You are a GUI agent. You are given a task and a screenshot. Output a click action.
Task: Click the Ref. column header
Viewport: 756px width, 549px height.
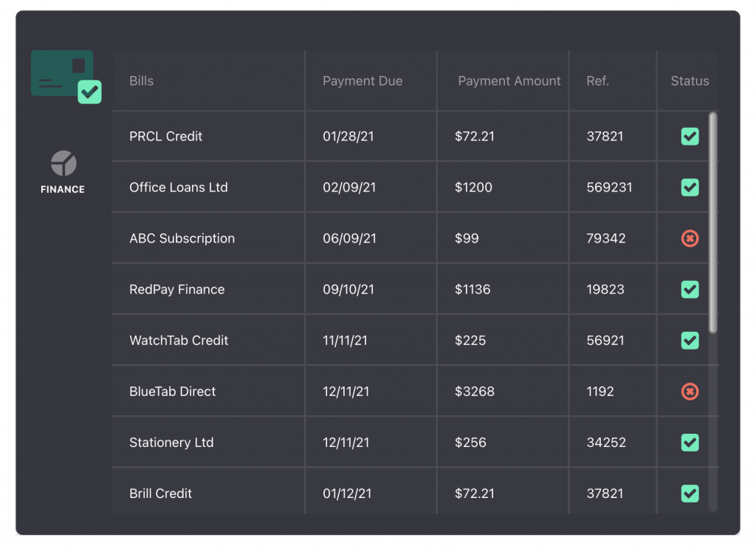598,81
